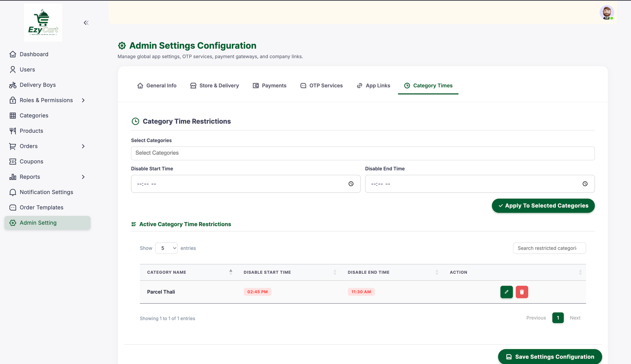Click Save Settings Configuration button
This screenshot has width=631, height=364.
click(x=550, y=357)
